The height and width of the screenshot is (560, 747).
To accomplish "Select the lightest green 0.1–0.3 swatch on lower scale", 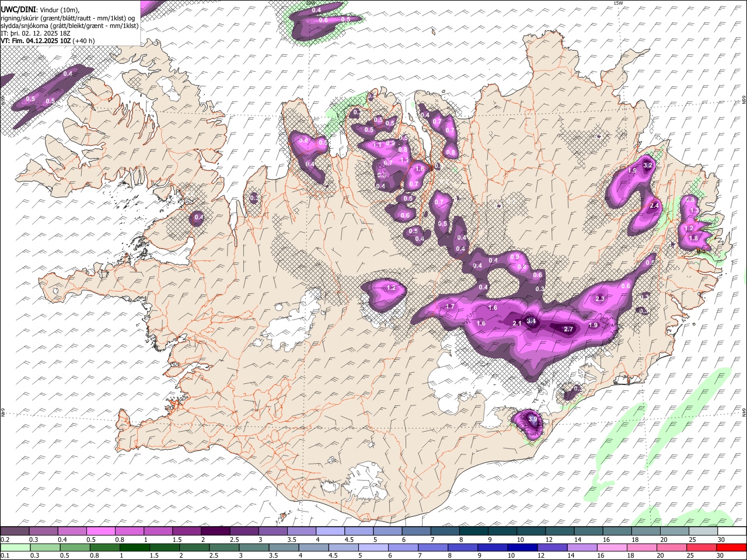I will click(x=15, y=548).
